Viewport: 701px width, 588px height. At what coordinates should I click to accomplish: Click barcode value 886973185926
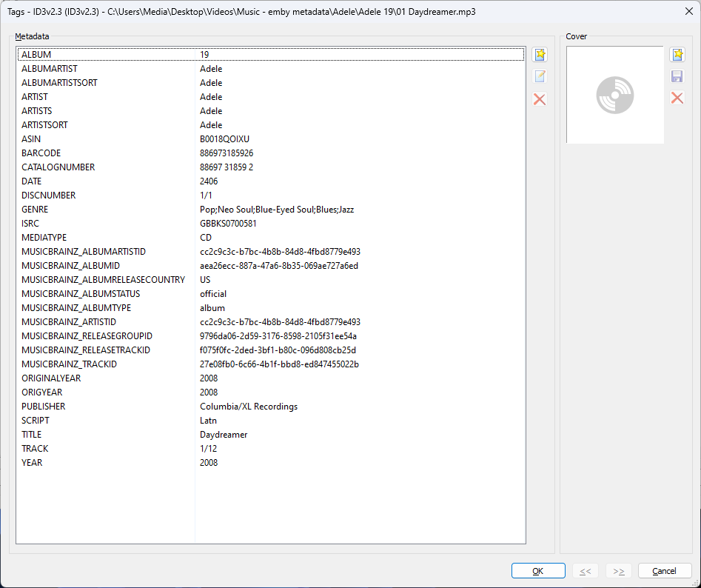227,153
